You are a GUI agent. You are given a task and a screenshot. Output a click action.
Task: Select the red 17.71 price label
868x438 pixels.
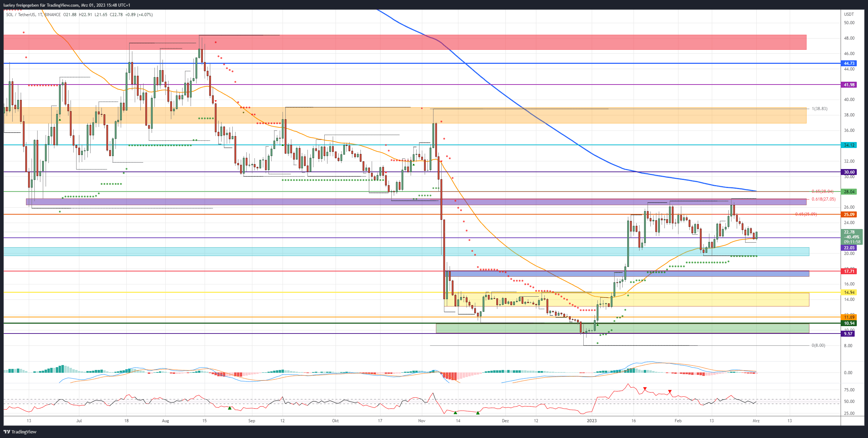849,271
